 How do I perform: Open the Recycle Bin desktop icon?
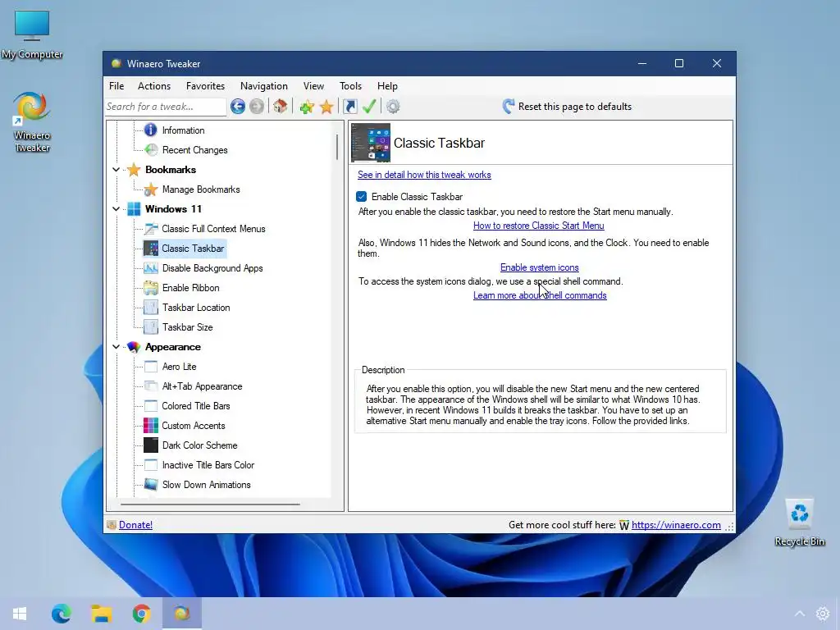pos(799,523)
